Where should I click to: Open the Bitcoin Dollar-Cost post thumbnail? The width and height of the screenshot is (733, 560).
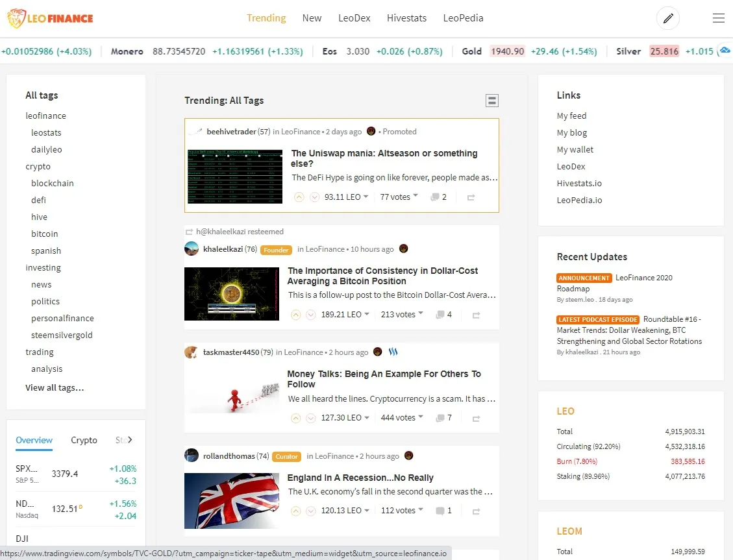232,294
